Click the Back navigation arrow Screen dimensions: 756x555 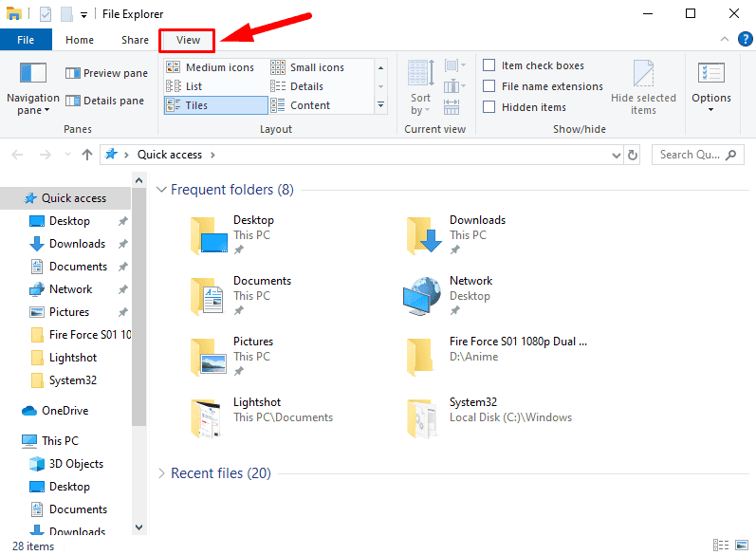point(17,155)
